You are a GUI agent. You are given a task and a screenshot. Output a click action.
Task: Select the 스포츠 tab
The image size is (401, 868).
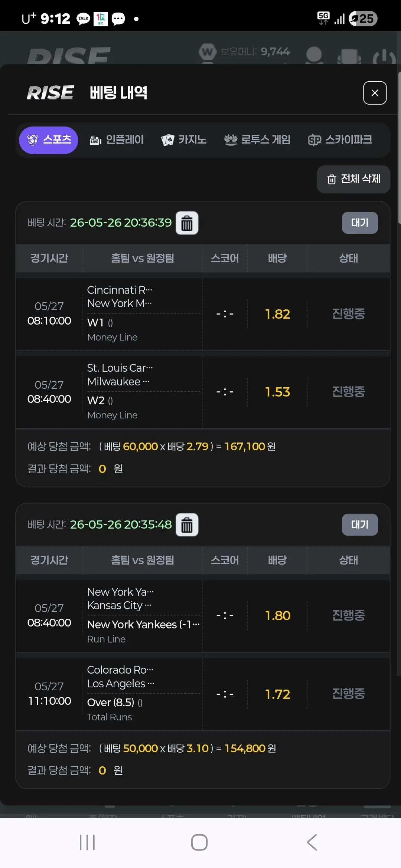(x=49, y=140)
